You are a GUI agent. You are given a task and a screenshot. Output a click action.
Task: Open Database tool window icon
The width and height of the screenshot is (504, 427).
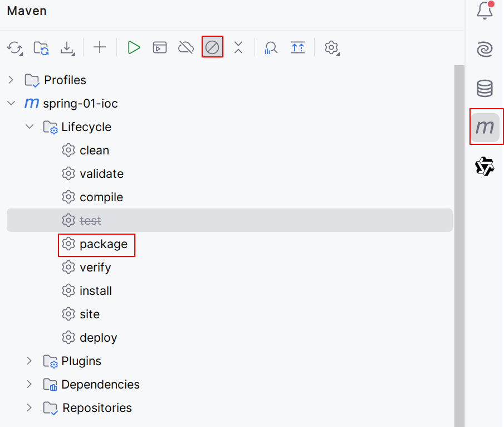coord(485,88)
